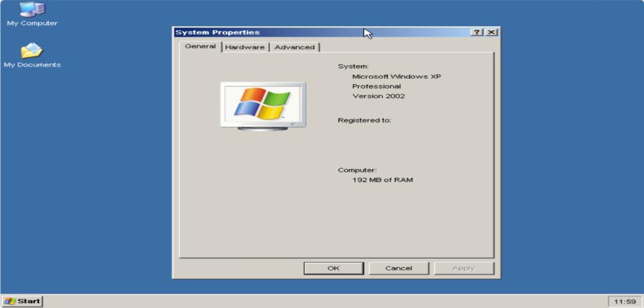Confirm with the OK button
The image size is (644, 308).
coord(333,268)
